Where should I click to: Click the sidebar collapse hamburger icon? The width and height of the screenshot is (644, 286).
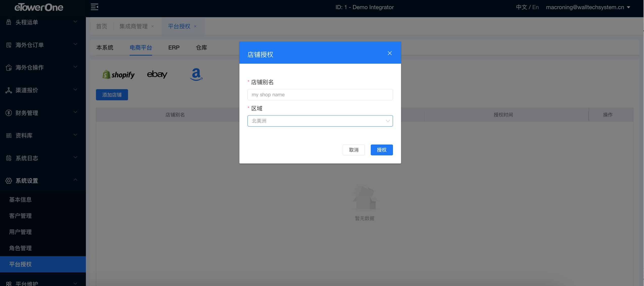(x=94, y=7)
